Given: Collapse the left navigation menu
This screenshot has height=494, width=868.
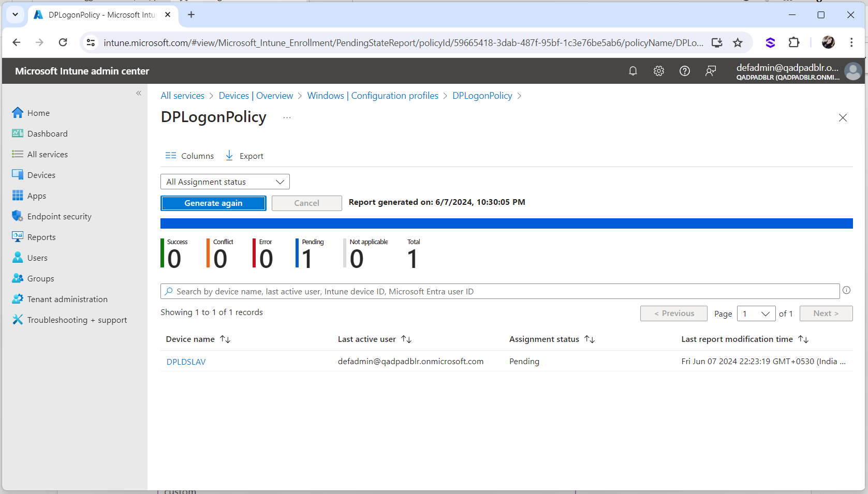Looking at the screenshot, I should click(139, 93).
